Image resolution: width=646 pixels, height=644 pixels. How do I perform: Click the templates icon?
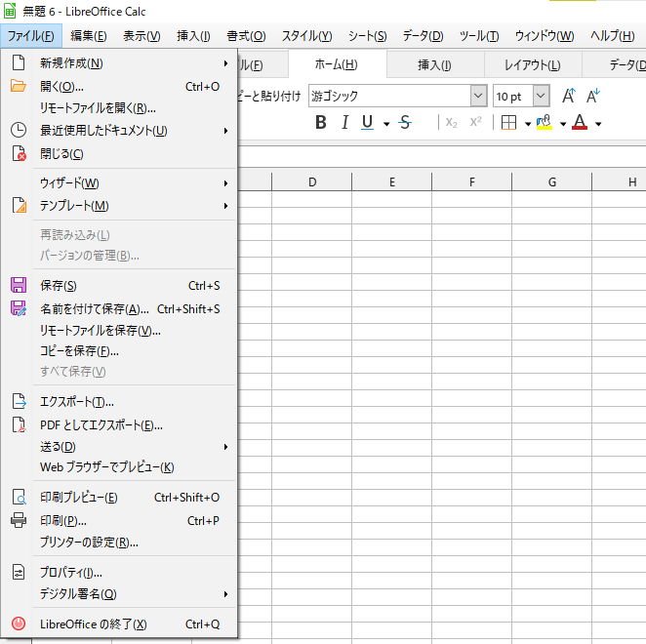tap(19, 205)
